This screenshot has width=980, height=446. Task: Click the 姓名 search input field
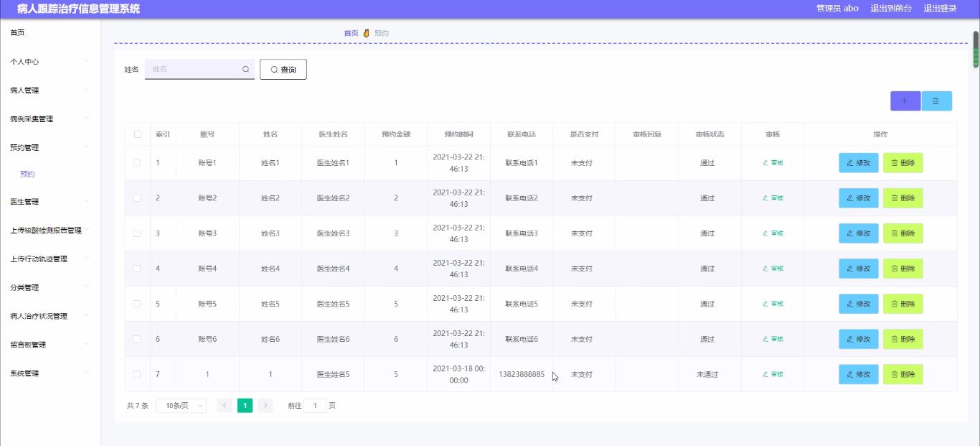[x=199, y=69]
